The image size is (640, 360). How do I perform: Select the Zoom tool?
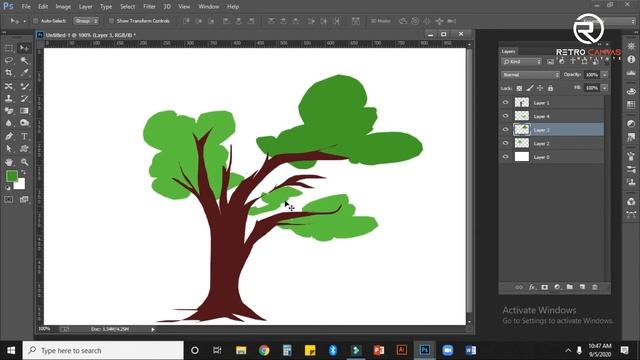click(24, 162)
